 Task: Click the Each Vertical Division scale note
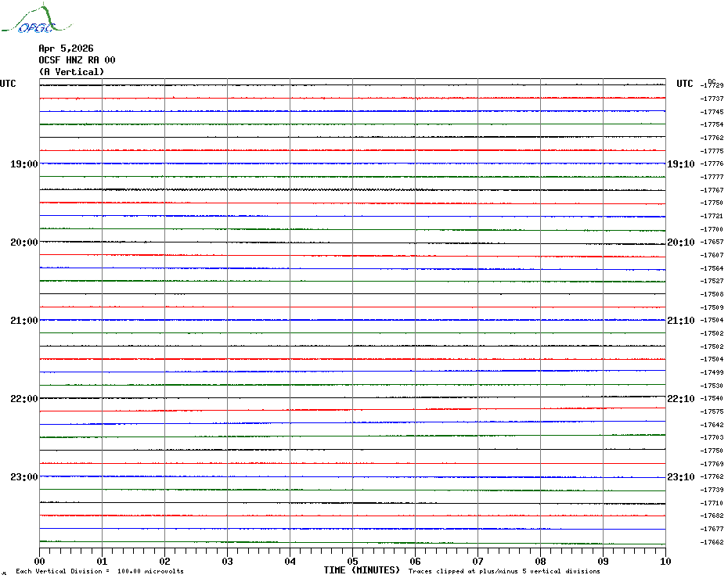(99, 572)
